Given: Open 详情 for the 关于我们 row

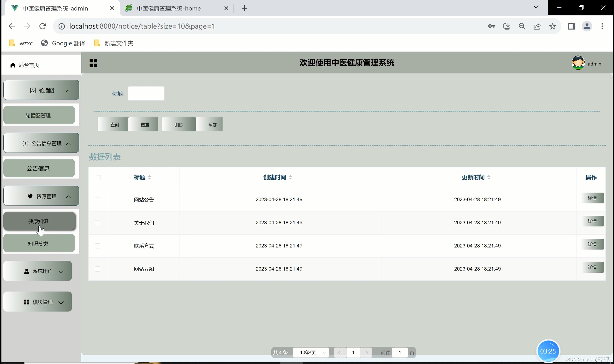Looking at the screenshot, I should point(592,221).
